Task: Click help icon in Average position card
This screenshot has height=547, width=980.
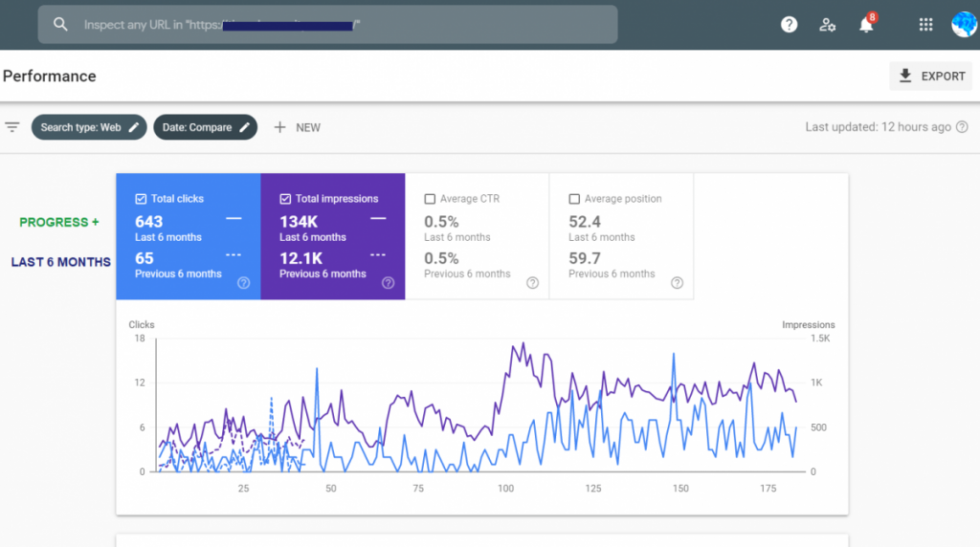Action: [x=677, y=283]
